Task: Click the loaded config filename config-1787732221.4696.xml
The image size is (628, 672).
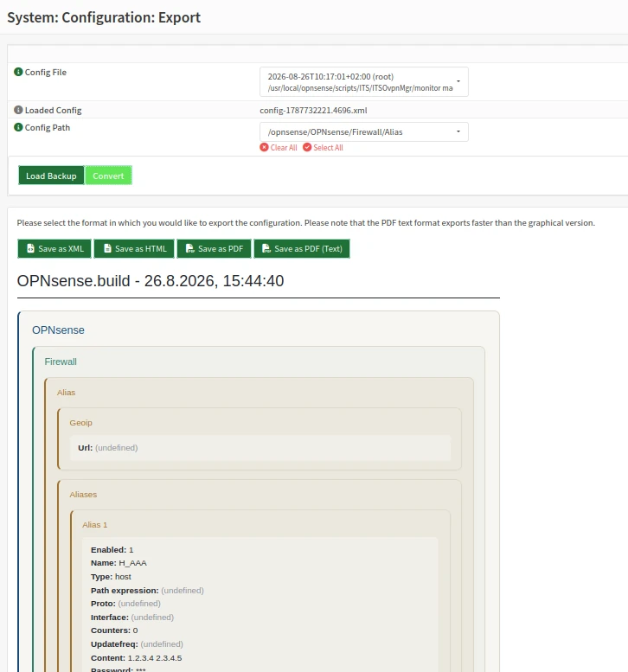Action: pyautogui.click(x=313, y=110)
